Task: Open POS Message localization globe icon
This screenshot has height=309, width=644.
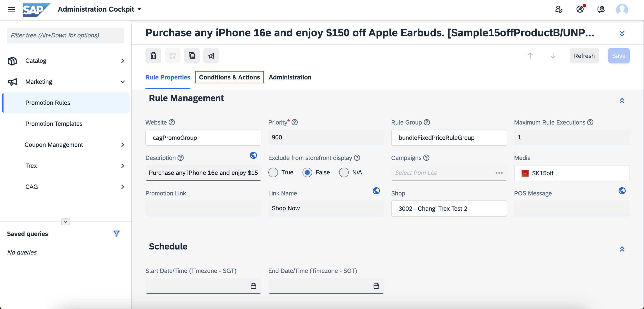Action: point(622,191)
